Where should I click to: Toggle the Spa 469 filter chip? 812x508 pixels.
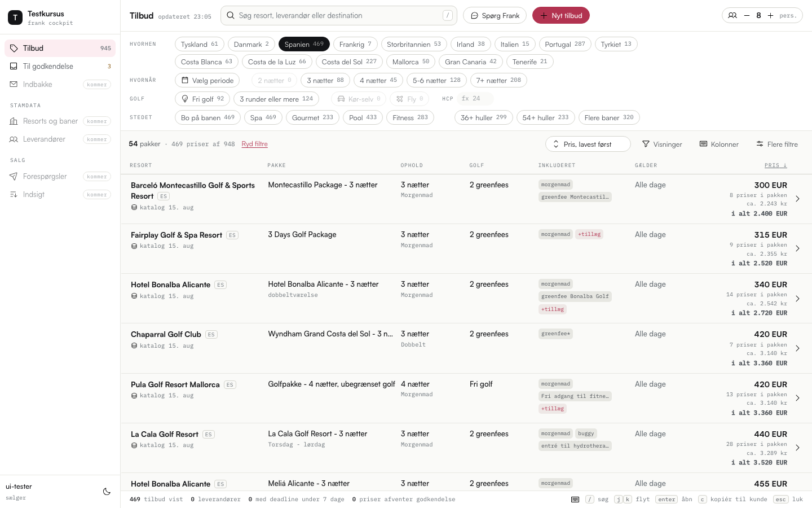263,118
